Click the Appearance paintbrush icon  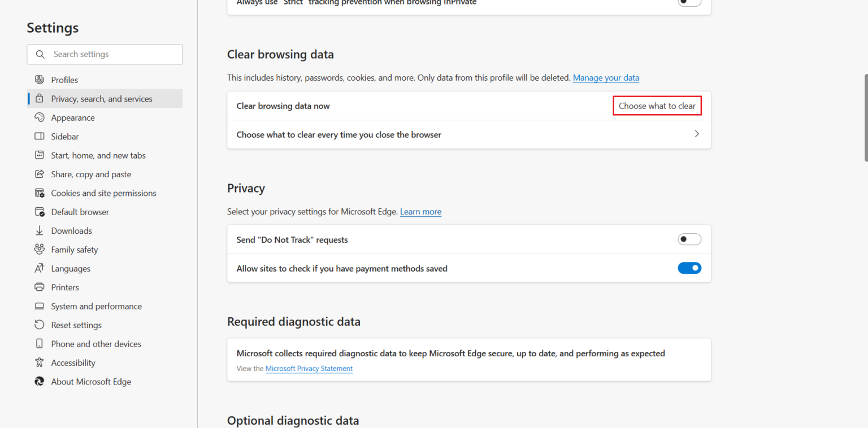(x=39, y=117)
